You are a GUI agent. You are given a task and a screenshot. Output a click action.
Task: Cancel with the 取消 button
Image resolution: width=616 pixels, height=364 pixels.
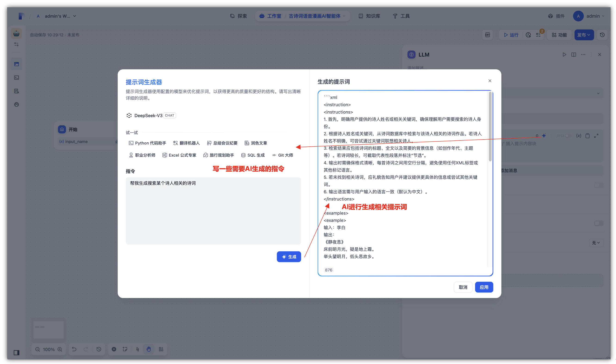coord(463,287)
